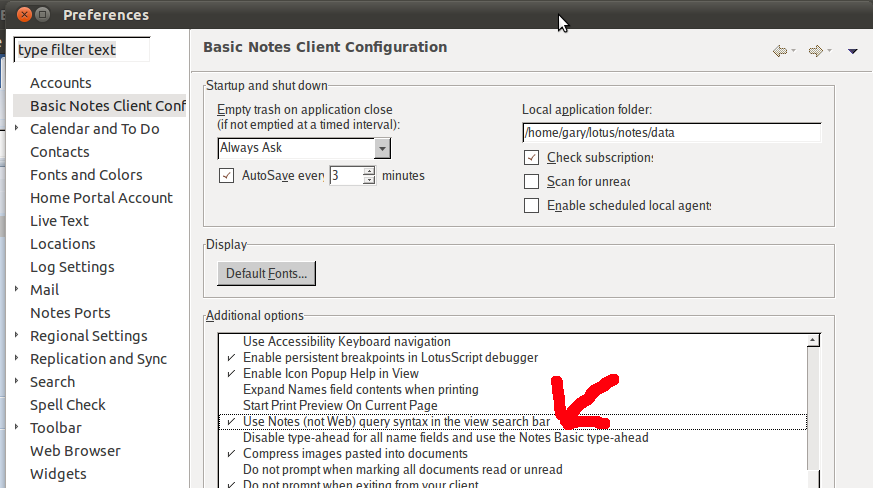Select Replication and Sync
873x488 pixels.
point(99,359)
